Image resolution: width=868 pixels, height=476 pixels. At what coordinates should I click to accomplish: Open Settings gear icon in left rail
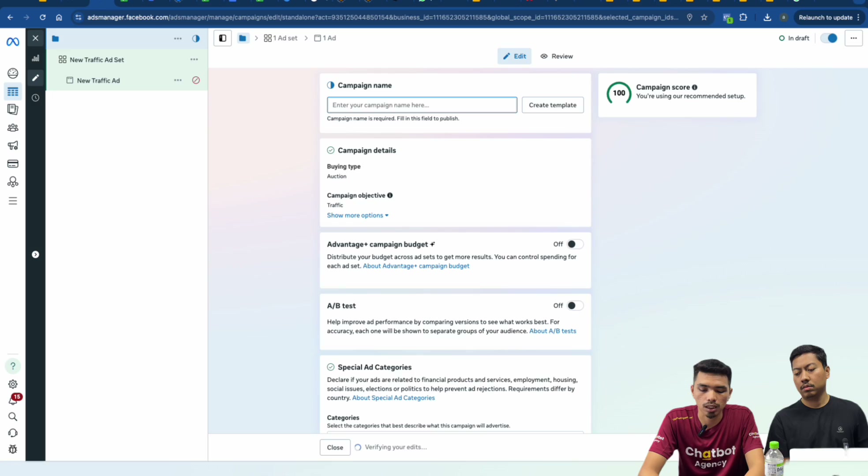[x=13, y=384]
